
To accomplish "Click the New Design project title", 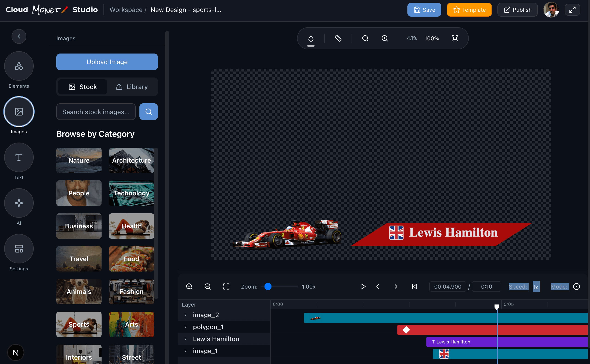I will click(186, 10).
